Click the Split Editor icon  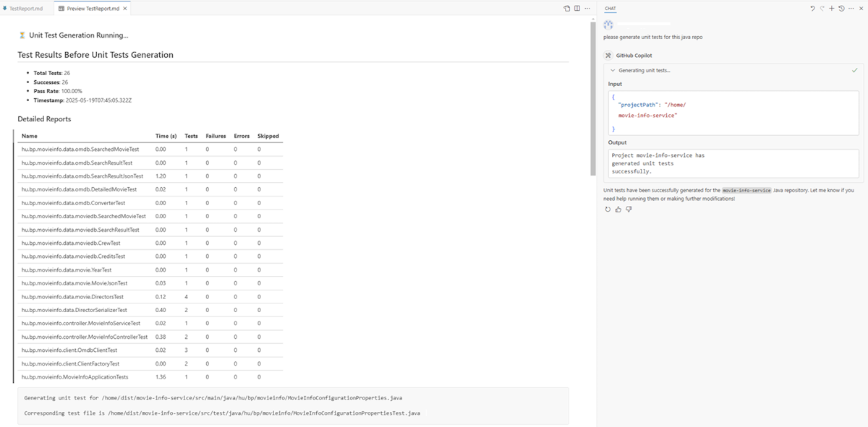point(577,9)
